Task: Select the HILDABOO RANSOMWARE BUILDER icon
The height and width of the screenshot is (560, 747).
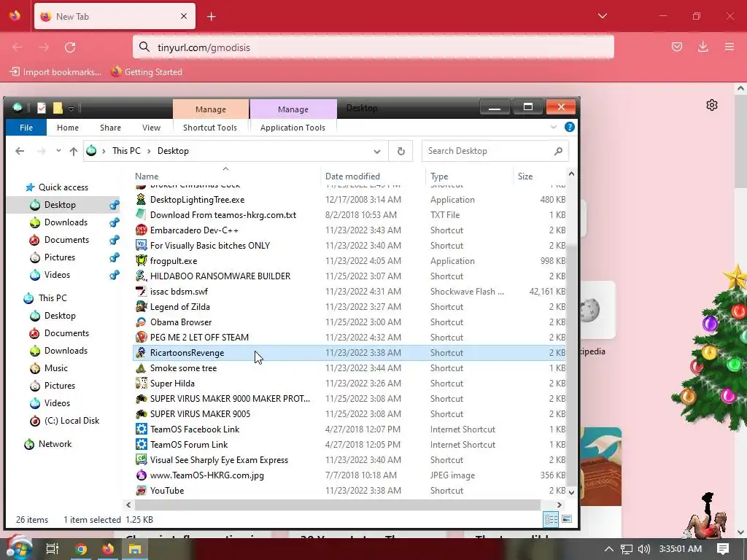Action: [141, 276]
